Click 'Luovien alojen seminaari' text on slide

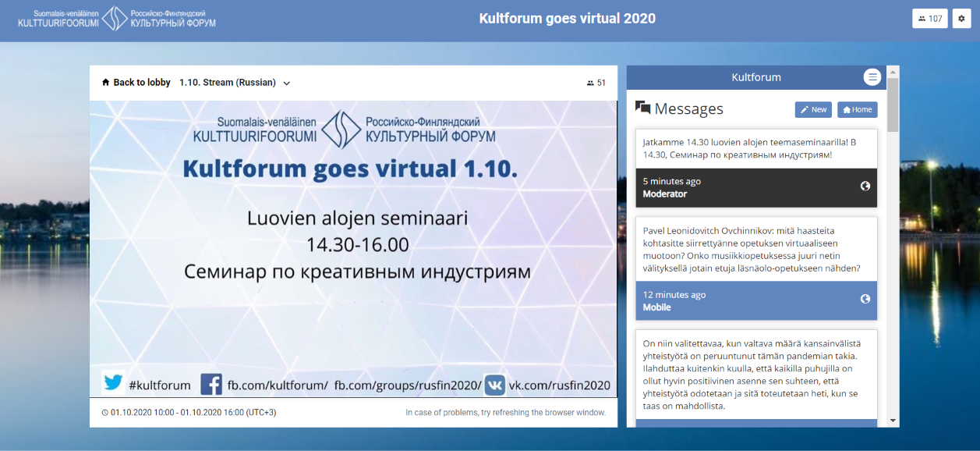pos(358,218)
